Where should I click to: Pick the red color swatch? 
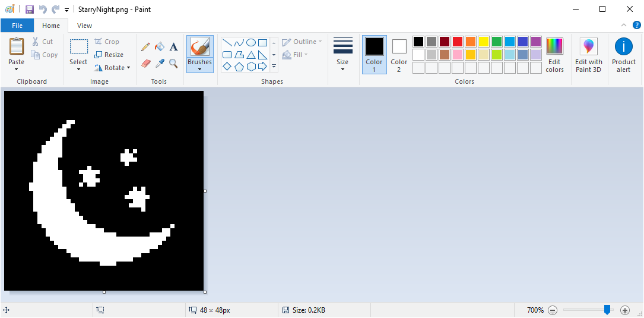[458, 42]
